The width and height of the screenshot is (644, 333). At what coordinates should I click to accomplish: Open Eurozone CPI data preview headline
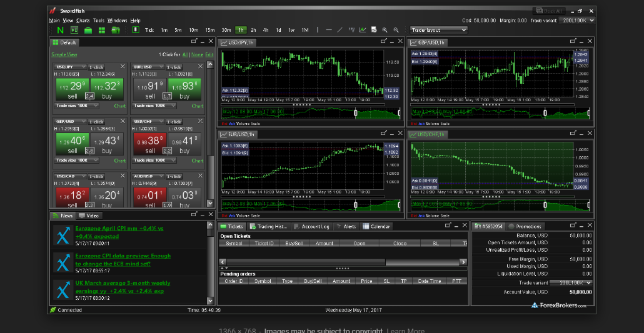123,259
